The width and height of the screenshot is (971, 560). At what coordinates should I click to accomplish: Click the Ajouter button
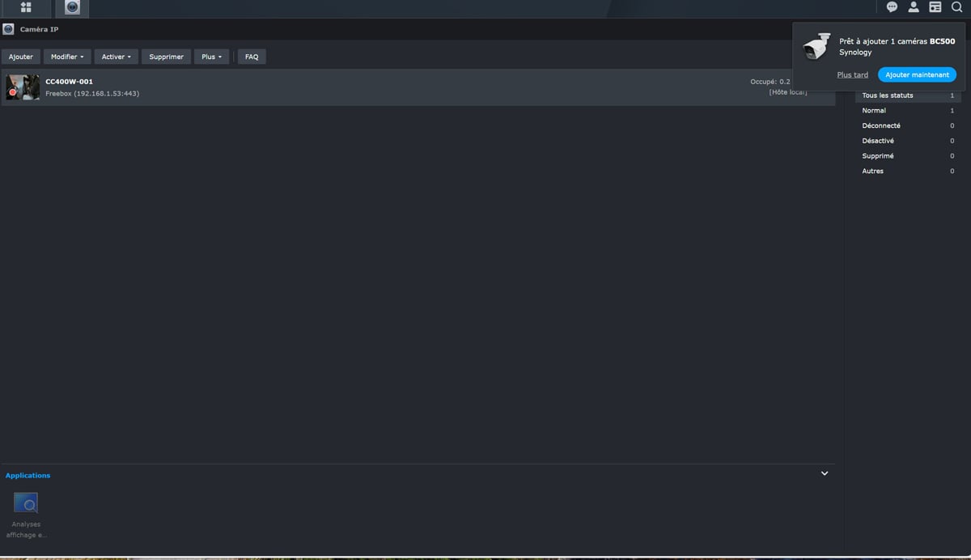pos(21,57)
